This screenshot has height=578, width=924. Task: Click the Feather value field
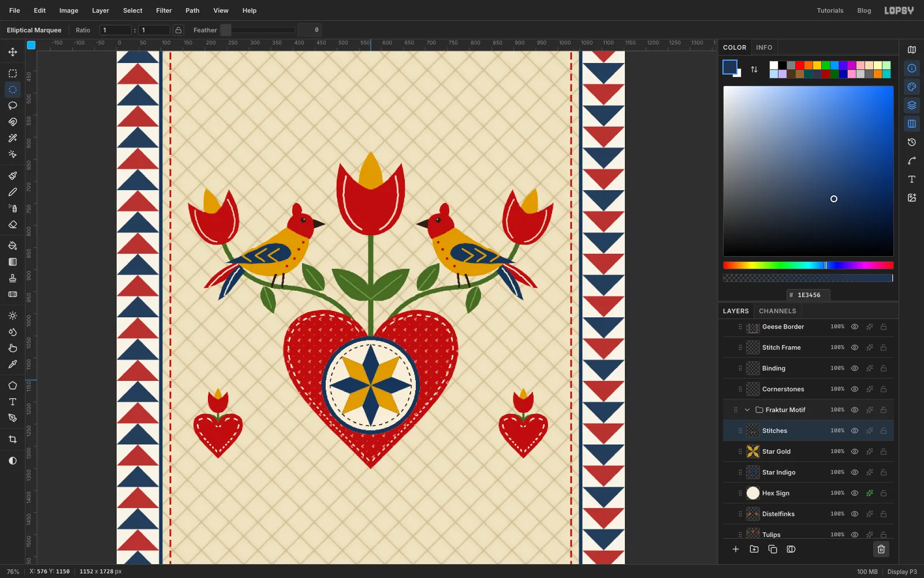click(310, 30)
